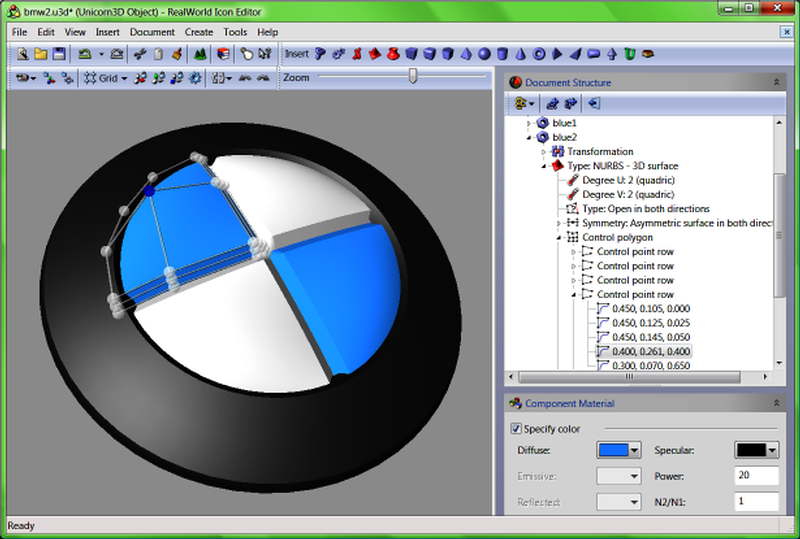Select the dark blue control point in viewport
This screenshot has height=539, width=800.
(x=149, y=191)
